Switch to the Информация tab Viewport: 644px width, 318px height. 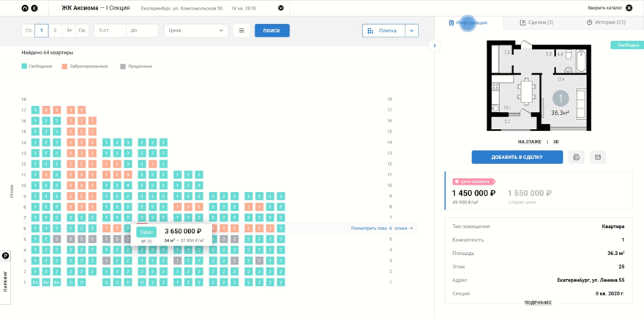click(468, 23)
